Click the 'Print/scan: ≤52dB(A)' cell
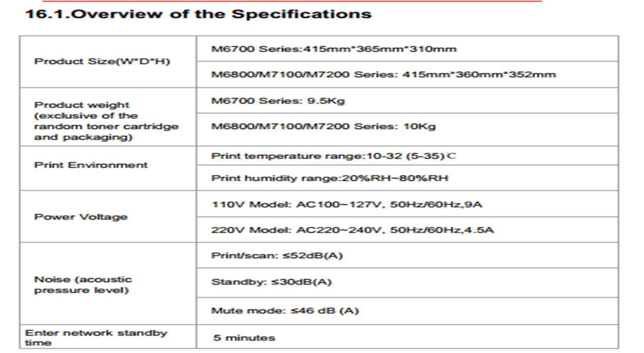This screenshot has width=644, height=353. (x=407, y=255)
